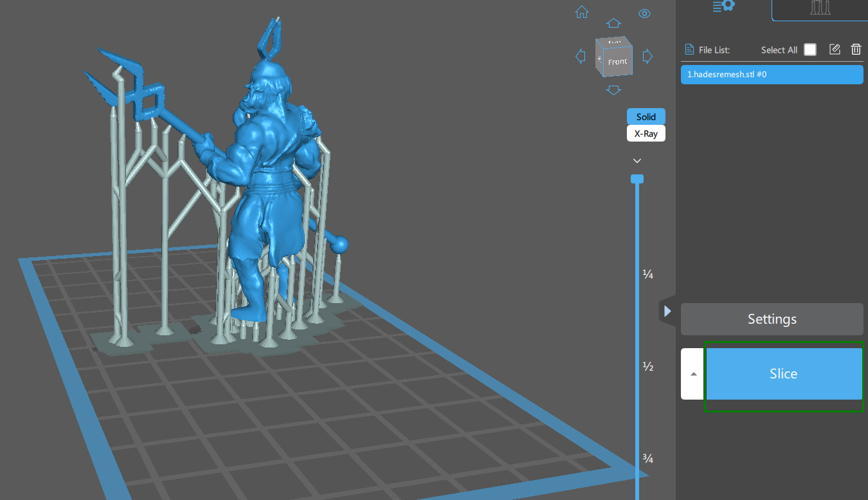Click the Front face of the view cube
The image size is (868, 500).
(617, 62)
